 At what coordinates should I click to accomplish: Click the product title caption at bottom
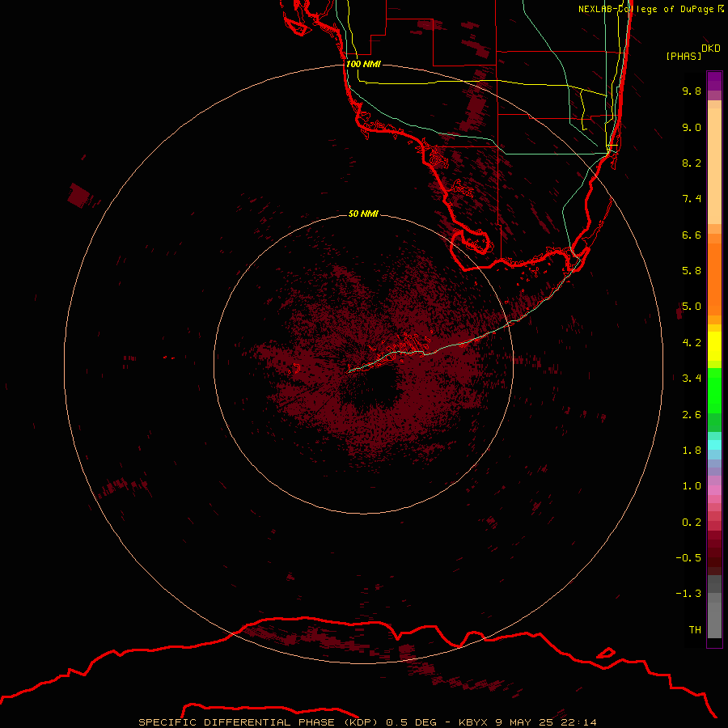tap(368, 722)
